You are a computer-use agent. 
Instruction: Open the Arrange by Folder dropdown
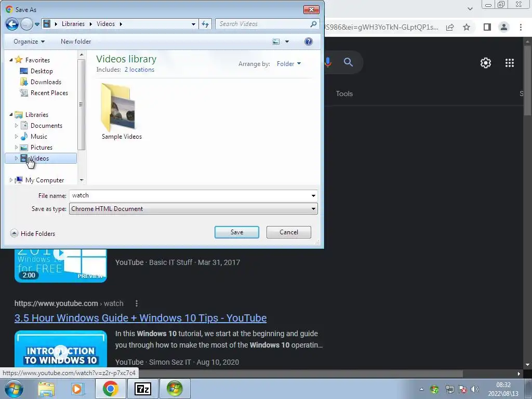coord(289,64)
